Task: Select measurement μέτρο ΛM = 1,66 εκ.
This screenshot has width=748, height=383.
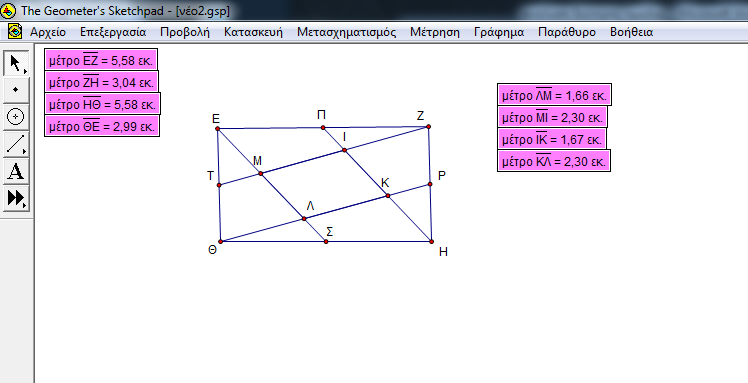Action: pyautogui.click(x=554, y=95)
